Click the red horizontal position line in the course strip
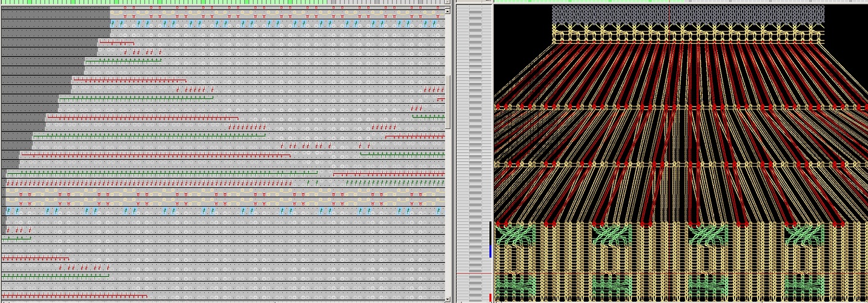868x303 pixels. 474,274
